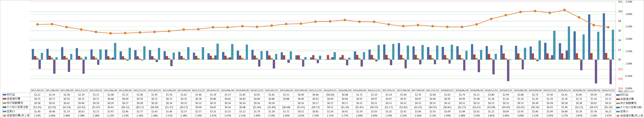This screenshot has width=644, height=118.
Task: Click the 減価償却費 cell $0.88 for 2015/06/30
Action: click(x=286, y=99)
